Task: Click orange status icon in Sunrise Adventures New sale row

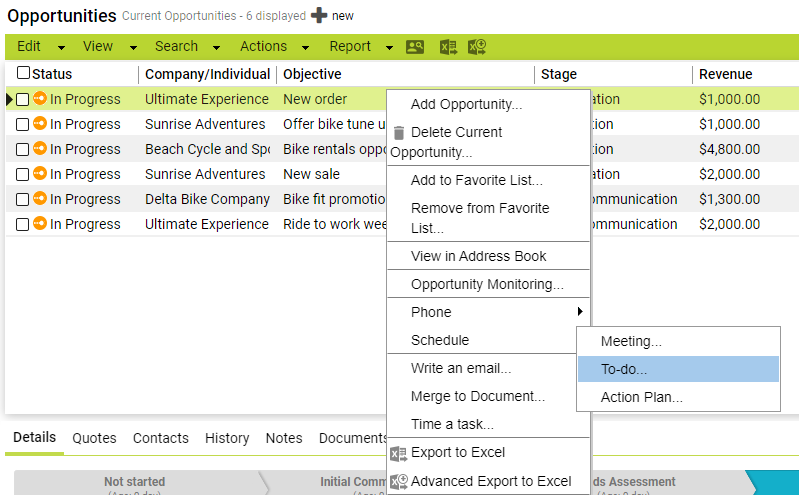Action: click(40, 173)
